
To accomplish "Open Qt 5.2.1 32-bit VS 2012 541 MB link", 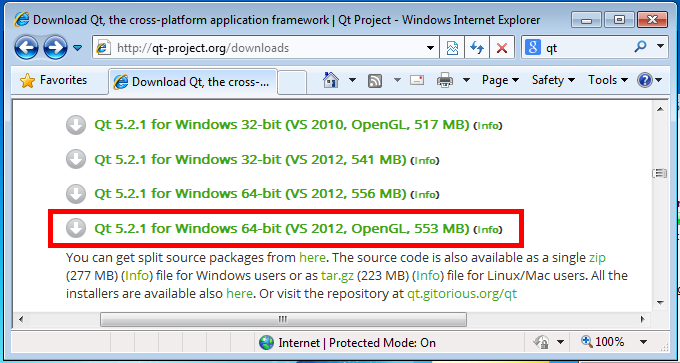I will pyautogui.click(x=250, y=160).
